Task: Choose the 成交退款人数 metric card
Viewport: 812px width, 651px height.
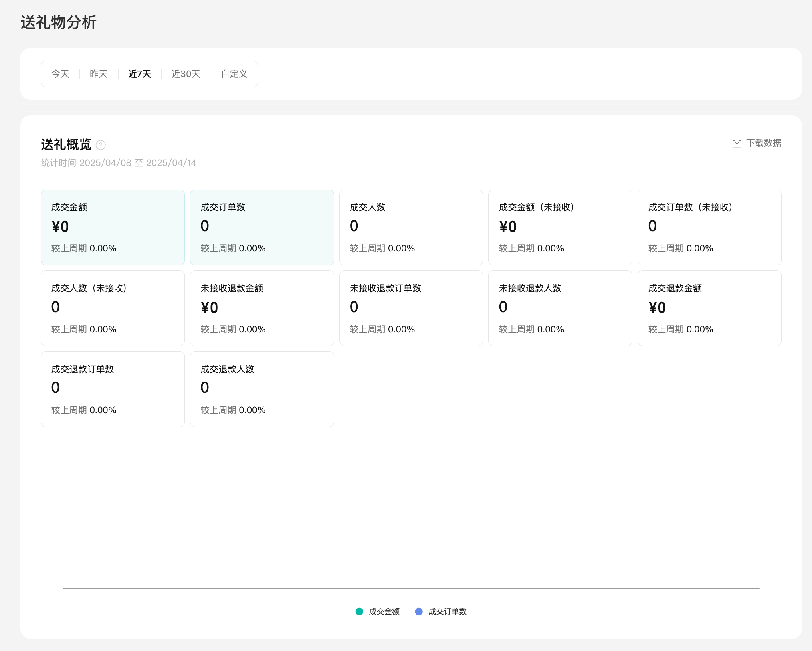Action: coord(262,389)
